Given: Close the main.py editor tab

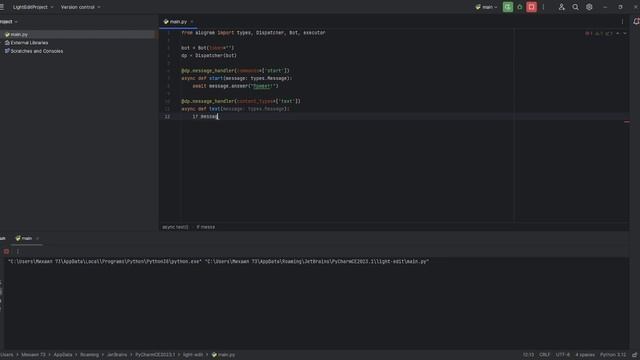Looking at the screenshot, I should tap(192, 22).
